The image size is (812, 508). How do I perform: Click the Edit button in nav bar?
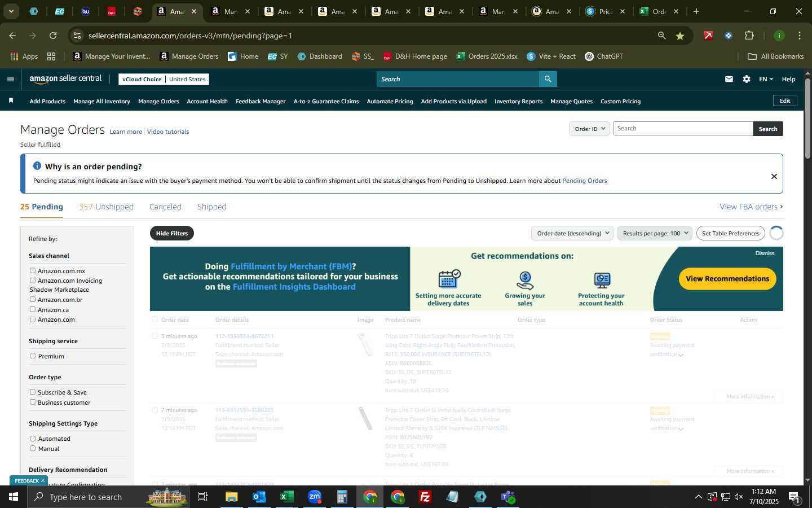pos(785,100)
